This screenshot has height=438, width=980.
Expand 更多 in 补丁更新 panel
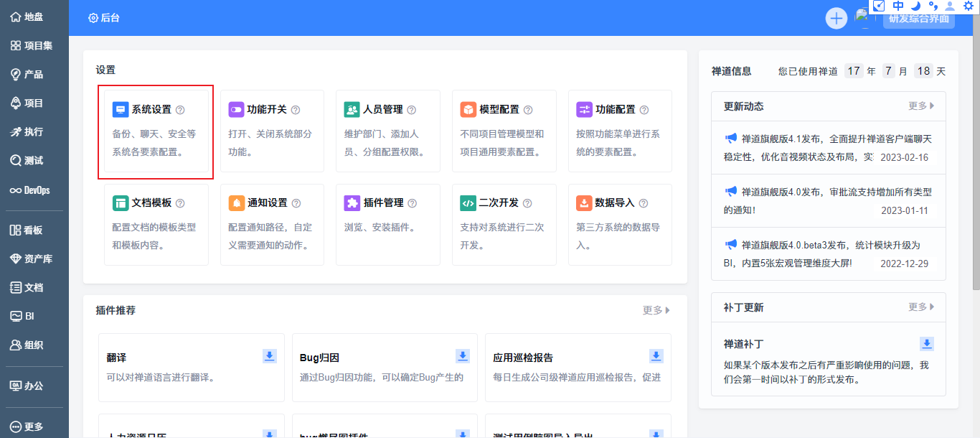pos(921,307)
